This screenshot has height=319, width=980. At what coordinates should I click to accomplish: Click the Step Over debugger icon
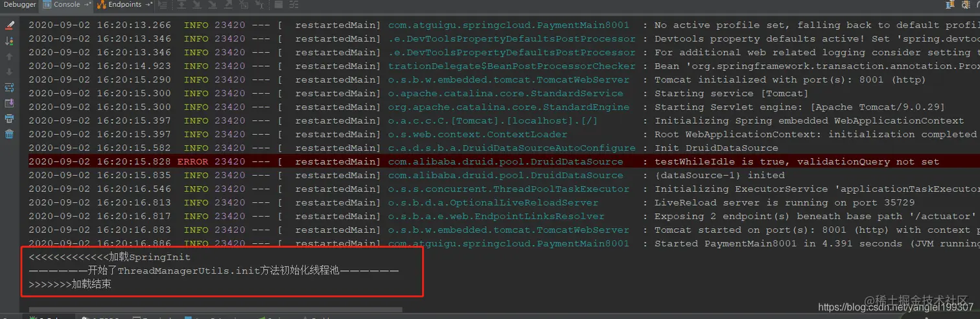click(x=181, y=5)
